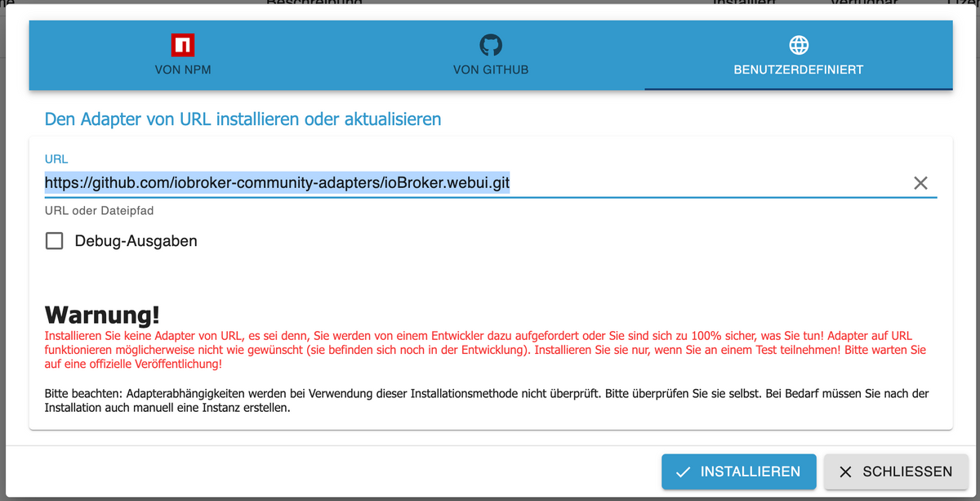The width and height of the screenshot is (980, 501).
Task: Clear the URL field with X icon
Action: click(x=920, y=183)
